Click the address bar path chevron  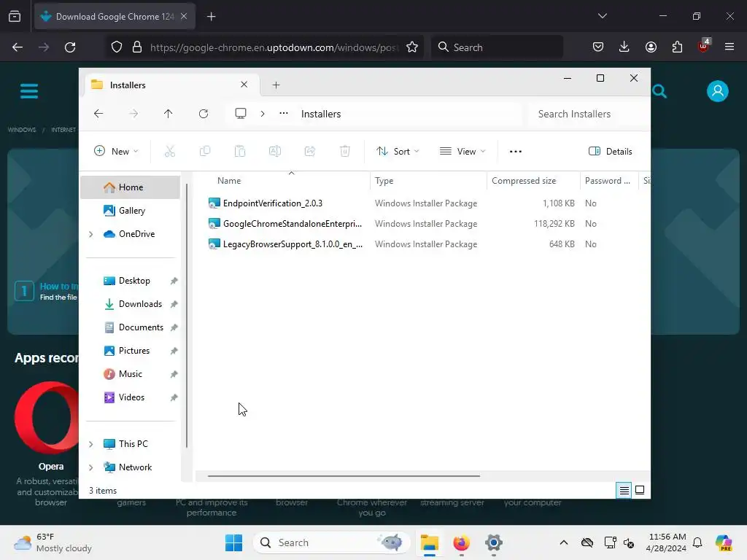coord(263,114)
